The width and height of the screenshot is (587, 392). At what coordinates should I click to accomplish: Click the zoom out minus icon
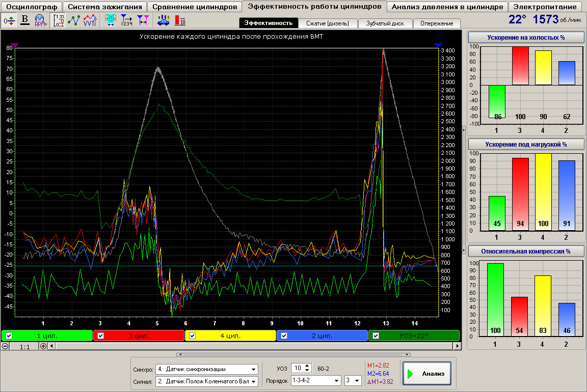pos(5,346)
